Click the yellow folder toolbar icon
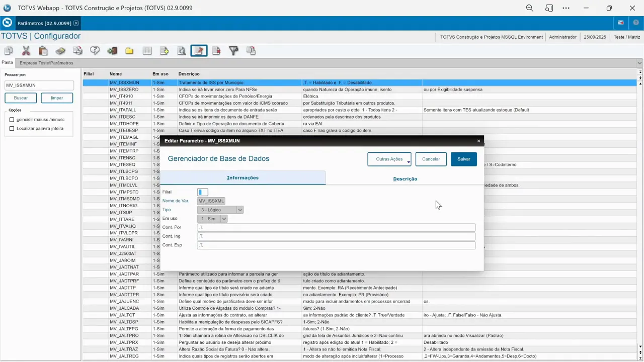This screenshot has width=644, height=362. [x=129, y=51]
